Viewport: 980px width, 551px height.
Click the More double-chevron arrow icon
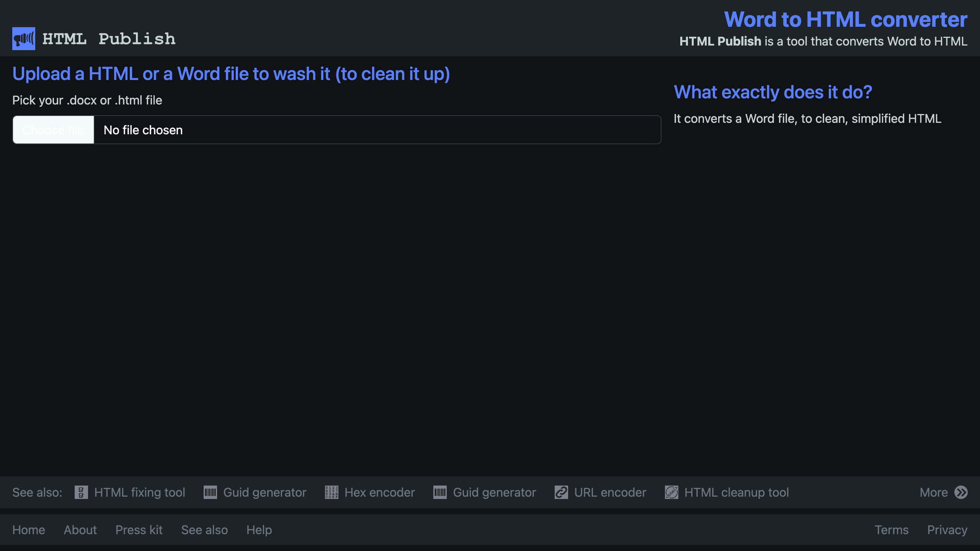coord(961,492)
